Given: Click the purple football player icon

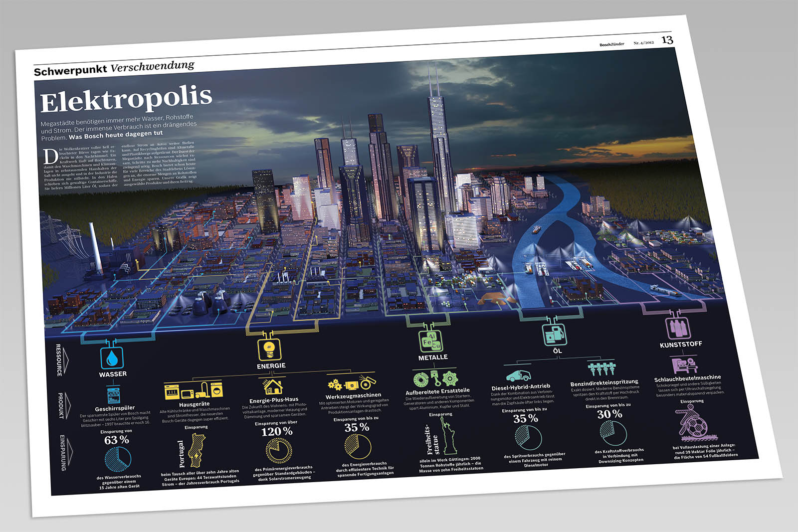Looking at the screenshot, I should tap(692, 421).
